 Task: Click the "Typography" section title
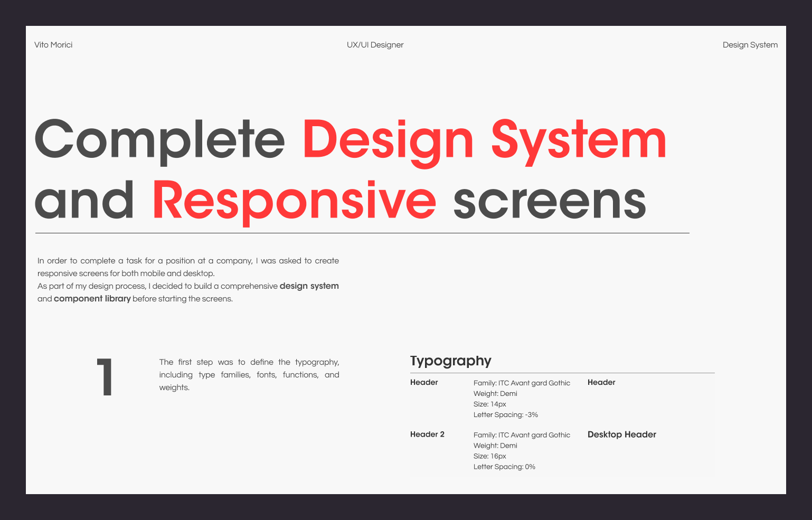[451, 361]
